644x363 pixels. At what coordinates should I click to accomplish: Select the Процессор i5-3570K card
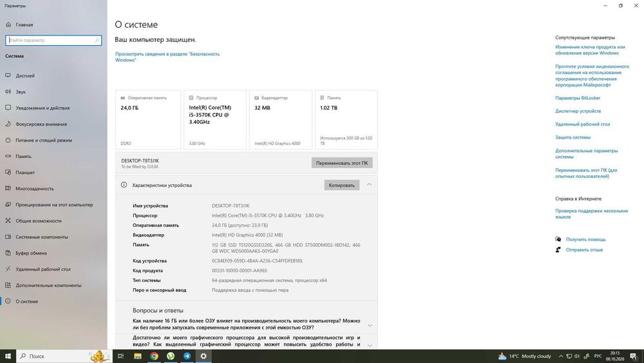point(215,120)
